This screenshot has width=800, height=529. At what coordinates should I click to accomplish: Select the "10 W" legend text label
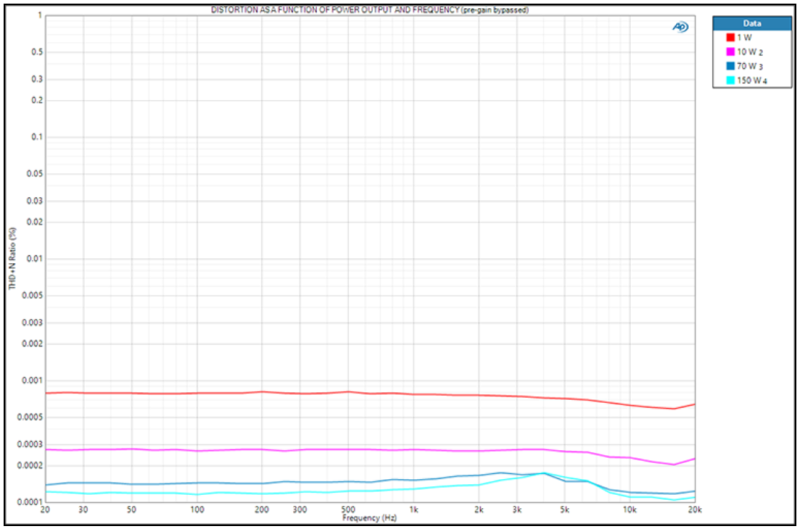point(746,50)
